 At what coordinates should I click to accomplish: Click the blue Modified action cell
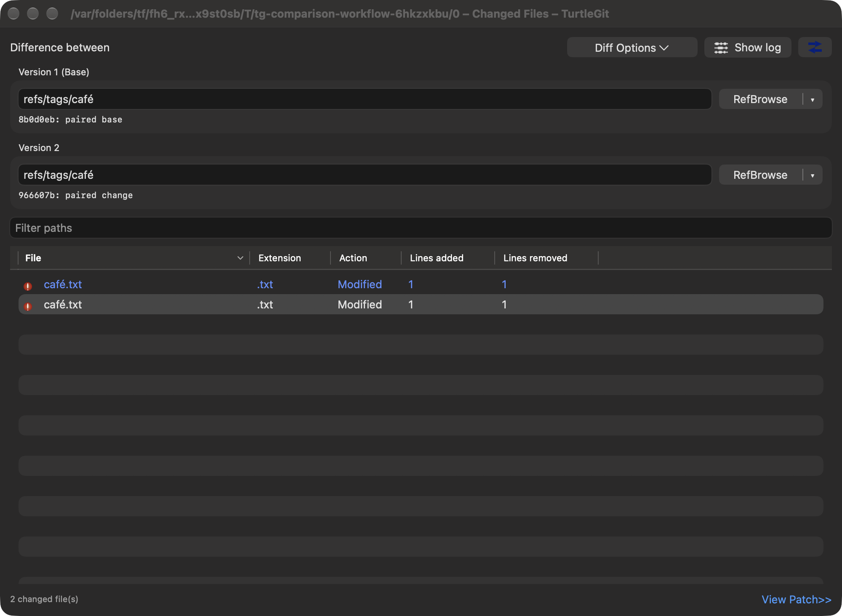coord(360,284)
